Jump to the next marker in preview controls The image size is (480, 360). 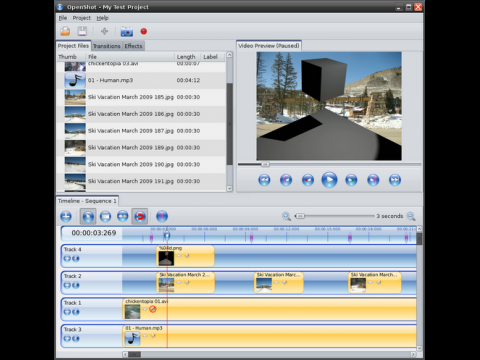tap(373, 180)
